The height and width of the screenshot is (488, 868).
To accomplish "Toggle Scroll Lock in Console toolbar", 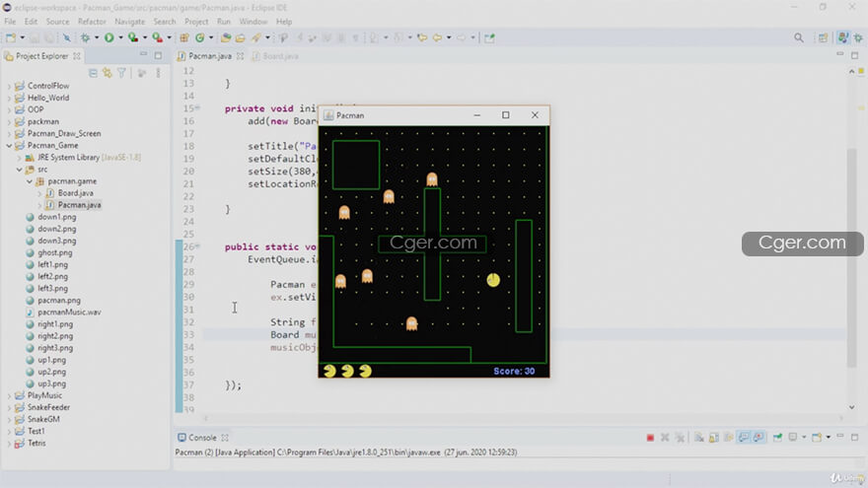I will [x=714, y=438].
